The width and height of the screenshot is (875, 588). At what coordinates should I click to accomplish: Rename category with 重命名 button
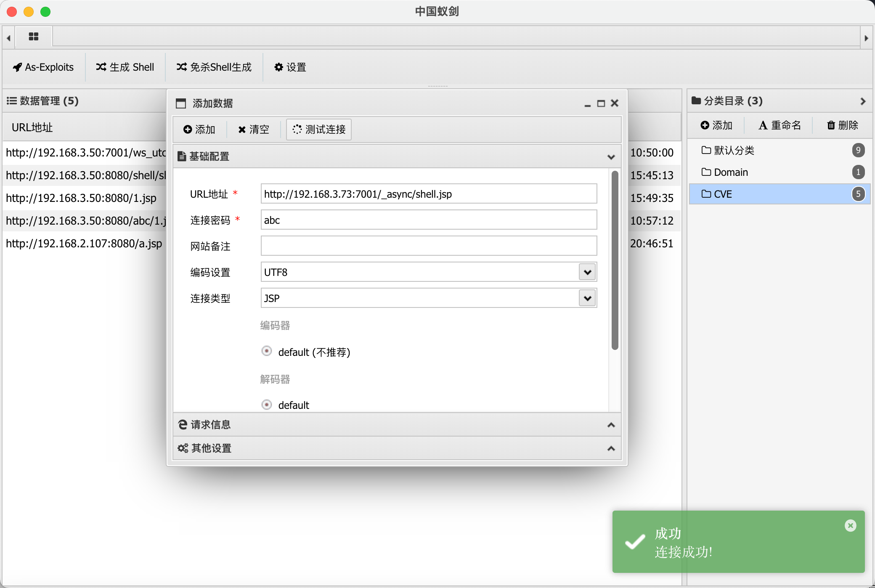coord(780,125)
